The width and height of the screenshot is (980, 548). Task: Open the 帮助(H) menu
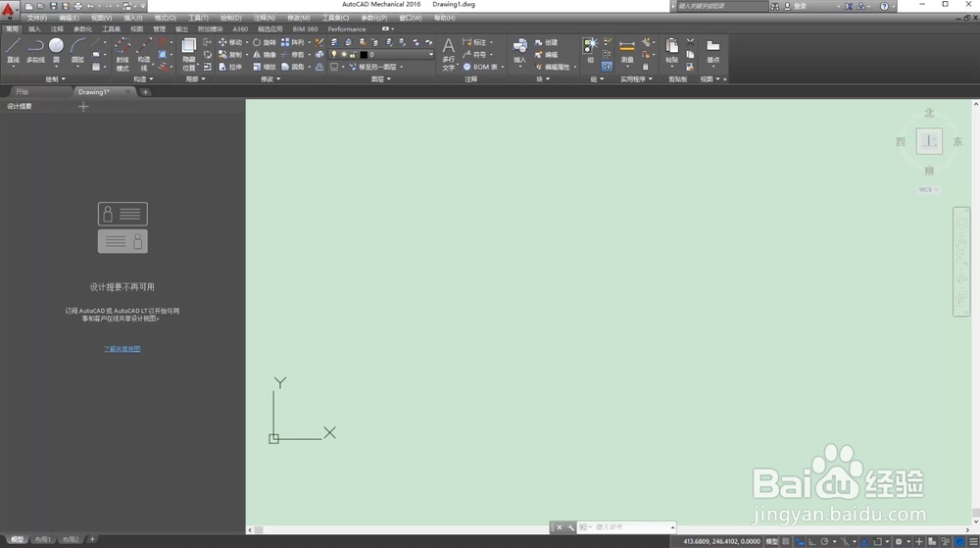444,18
